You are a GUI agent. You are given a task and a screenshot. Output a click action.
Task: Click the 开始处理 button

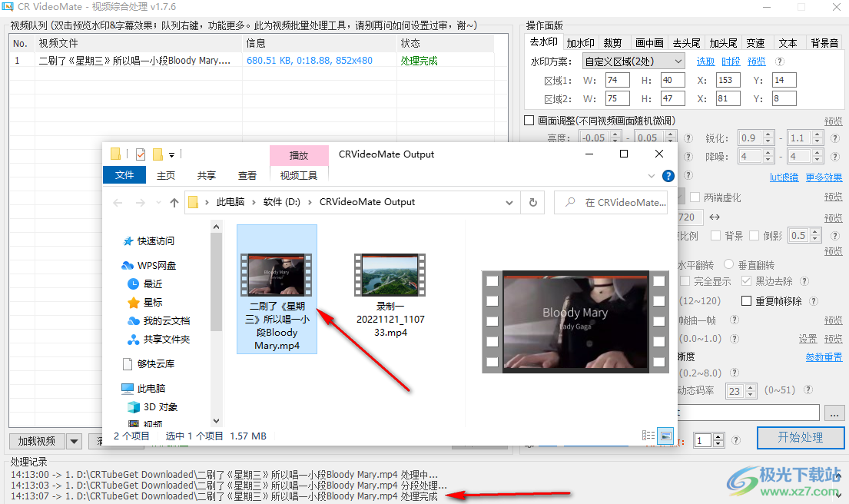tap(801, 437)
